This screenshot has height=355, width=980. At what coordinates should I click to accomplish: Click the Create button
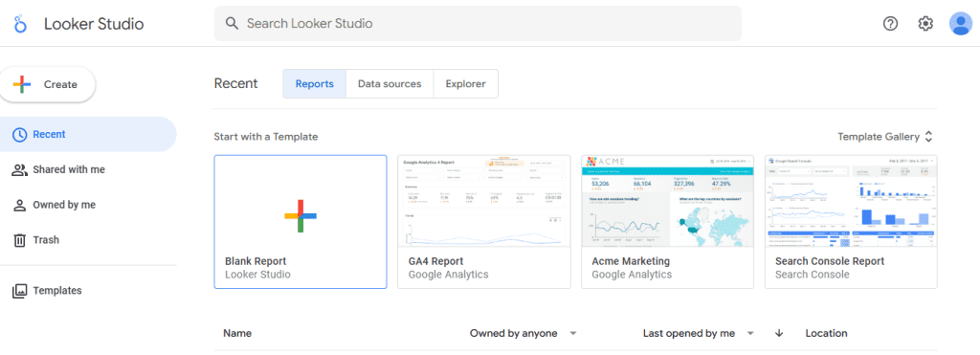(x=48, y=84)
